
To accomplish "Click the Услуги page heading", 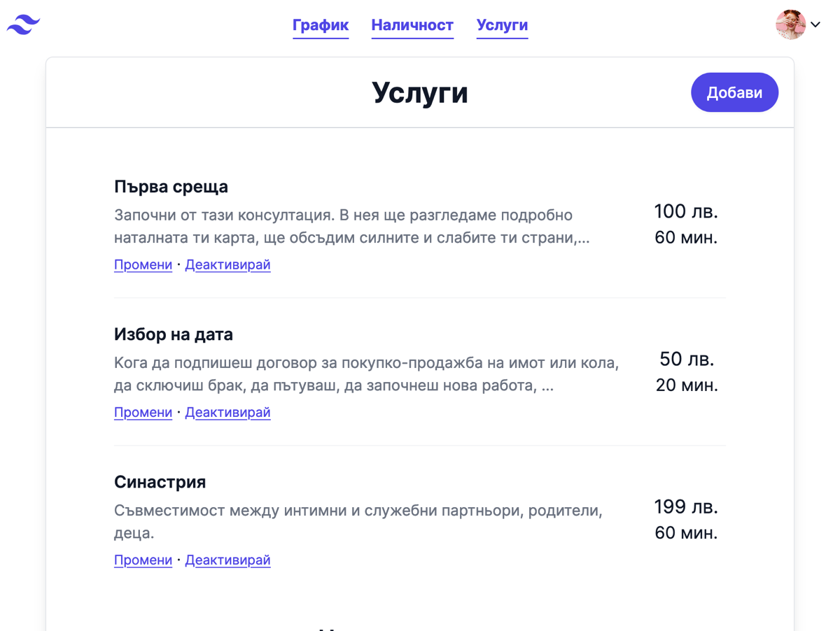I will (x=419, y=92).
